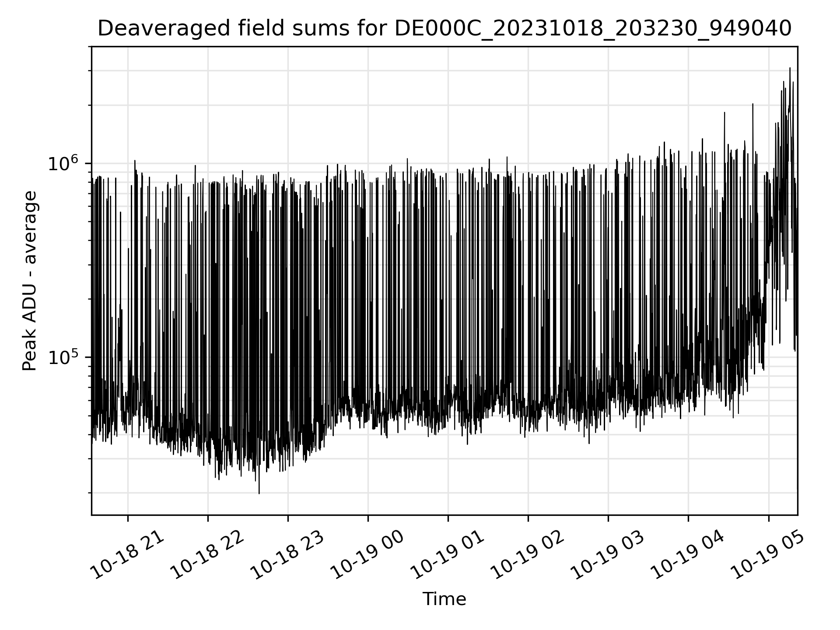The width and height of the screenshot is (840, 630).
Task: Click the plot title 'Deaveraged field sums for DE000C_20231018_203230_949040'
Action: click(444, 29)
